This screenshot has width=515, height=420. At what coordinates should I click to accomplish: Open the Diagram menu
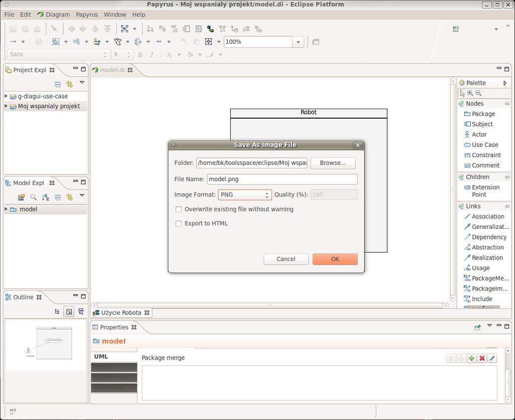(54, 15)
